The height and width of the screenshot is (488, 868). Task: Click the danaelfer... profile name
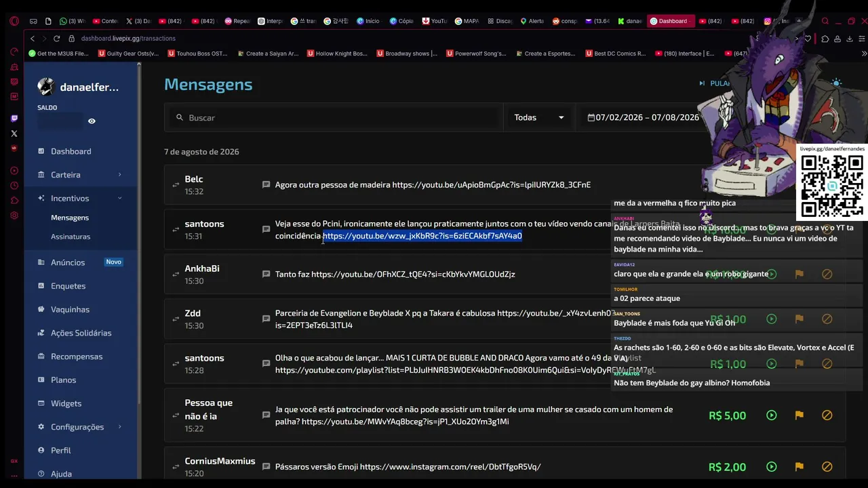click(89, 87)
